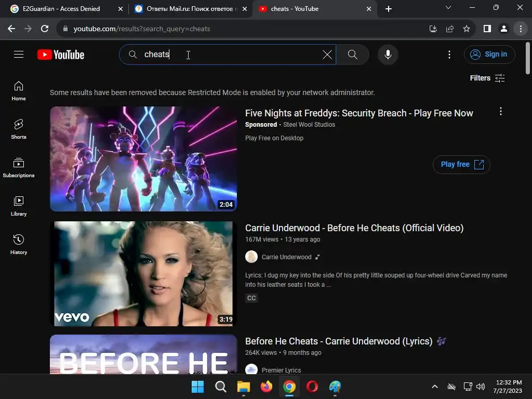The image size is (532, 399).
Task: Open the Paint app on the taskbar
Action: tap(335, 387)
